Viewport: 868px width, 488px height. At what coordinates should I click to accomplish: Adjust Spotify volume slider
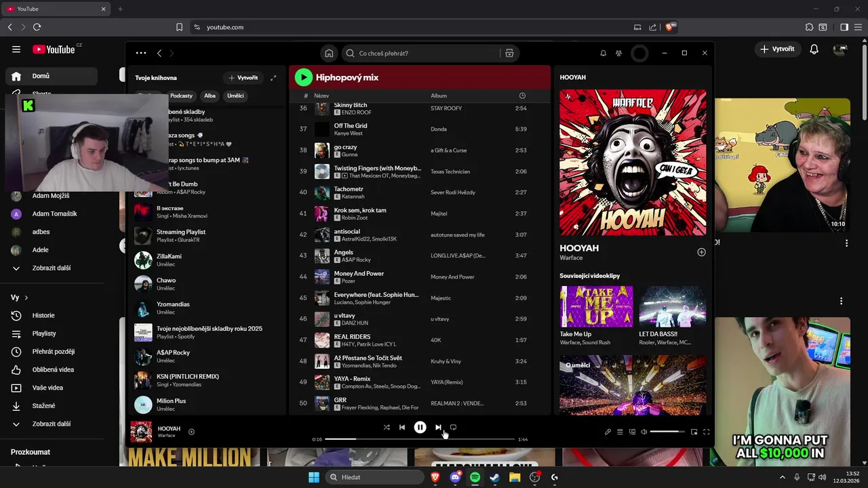click(667, 432)
